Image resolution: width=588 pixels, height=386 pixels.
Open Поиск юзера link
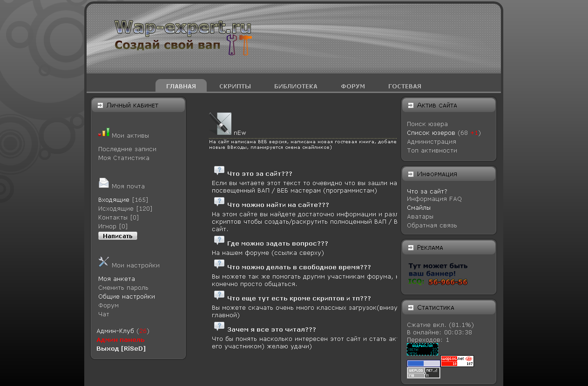[x=427, y=124]
